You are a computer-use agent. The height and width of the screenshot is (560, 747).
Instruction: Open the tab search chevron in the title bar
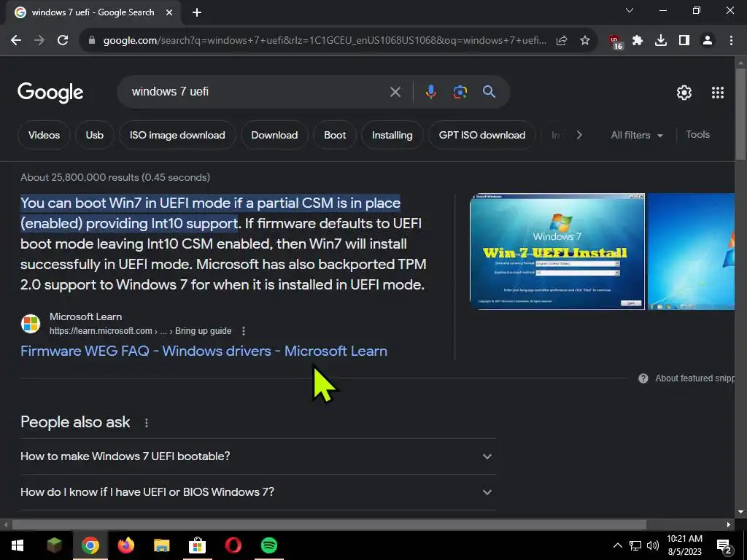pos(630,10)
